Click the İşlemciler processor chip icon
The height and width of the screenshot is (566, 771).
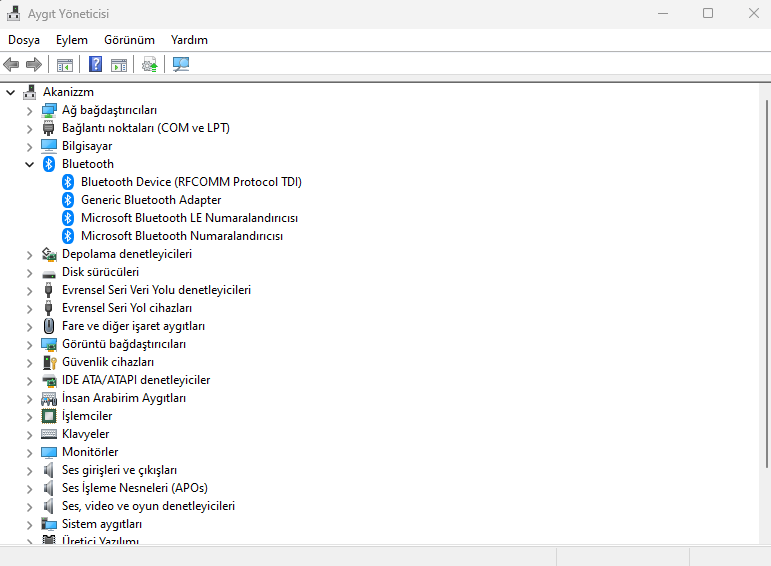(x=49, y=416)
